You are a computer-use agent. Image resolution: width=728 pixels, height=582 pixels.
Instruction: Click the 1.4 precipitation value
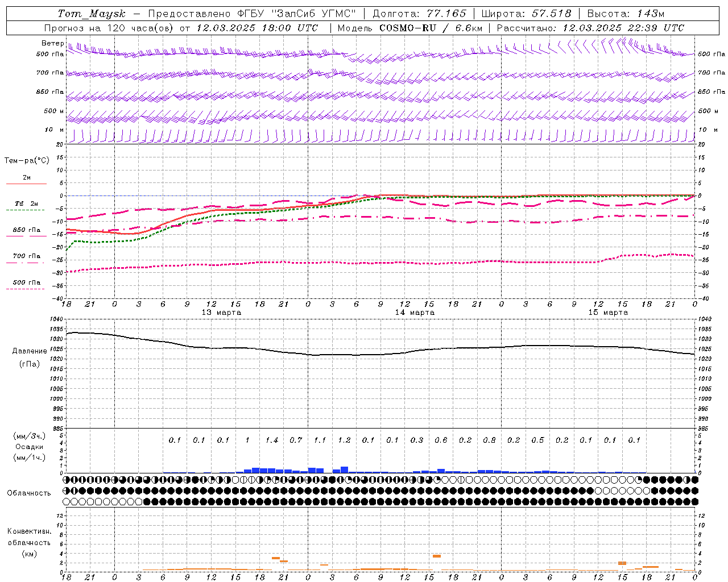[x=271, y=440]
